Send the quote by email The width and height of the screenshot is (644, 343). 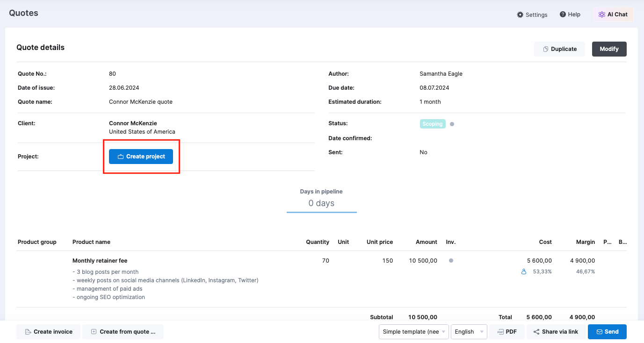pos(607,332)
